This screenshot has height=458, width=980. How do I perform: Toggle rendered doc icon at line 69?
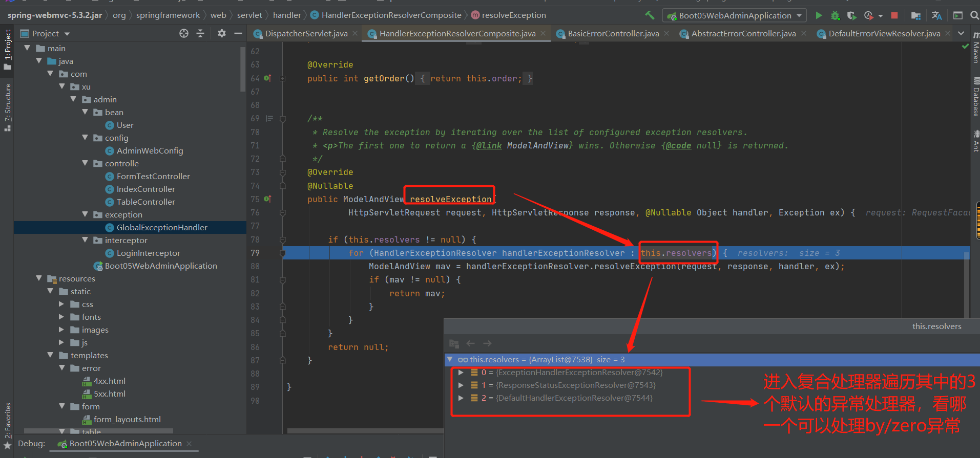269,118
